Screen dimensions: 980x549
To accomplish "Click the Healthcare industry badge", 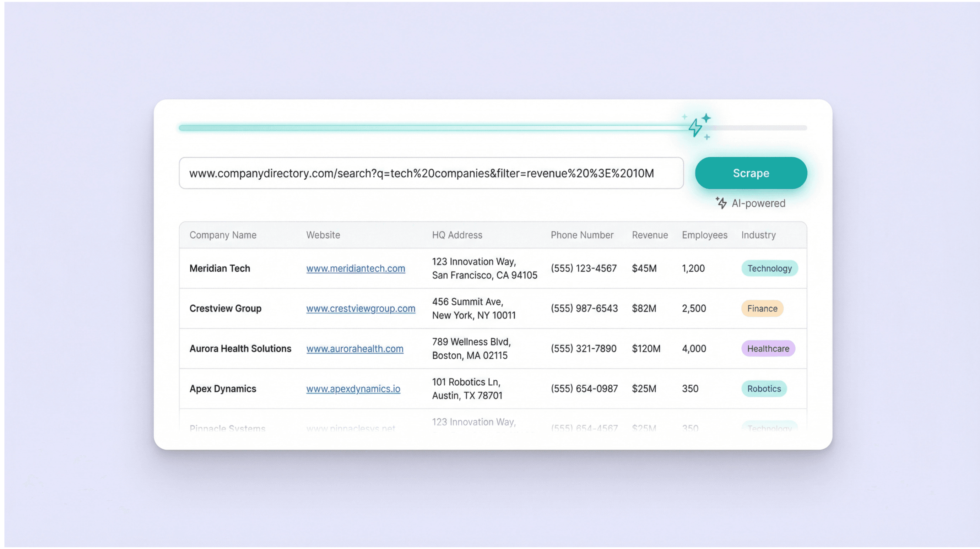I will point(768,348).
